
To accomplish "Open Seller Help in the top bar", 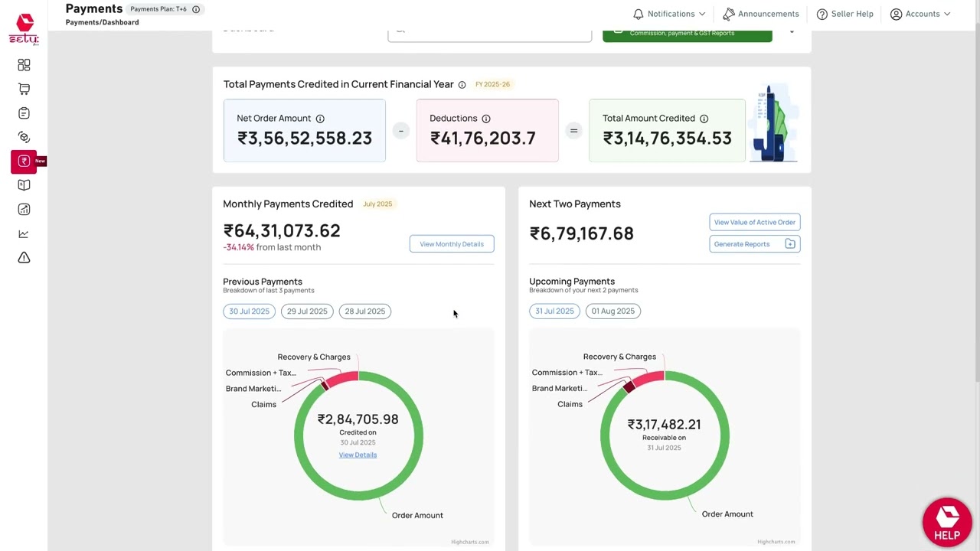I will [844, 14].
